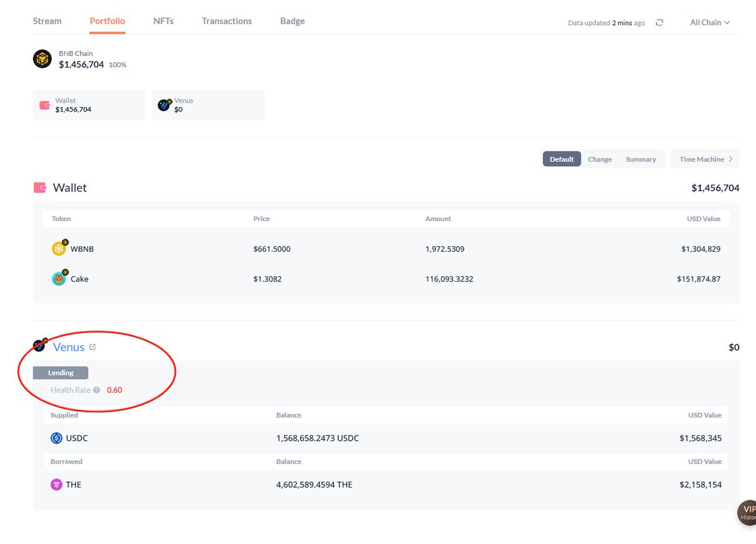The height and width of the screenshot is (544, 756).
Task: Select the Portfolio tab
Action: pyautogui.click(x=107, y=21)
